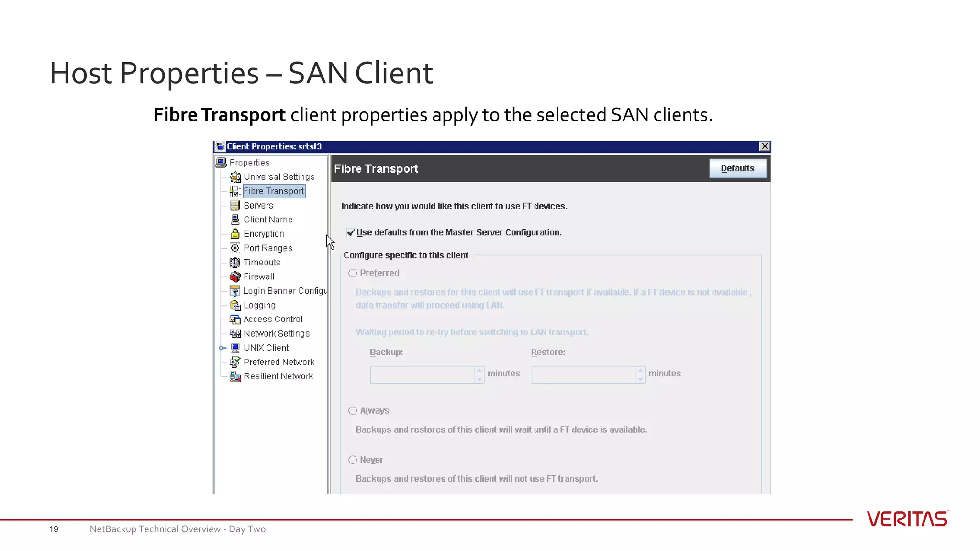Decrease the Backup minutes spinner
The width and height of the screenshot is (980, 551).
click(479, 379)
